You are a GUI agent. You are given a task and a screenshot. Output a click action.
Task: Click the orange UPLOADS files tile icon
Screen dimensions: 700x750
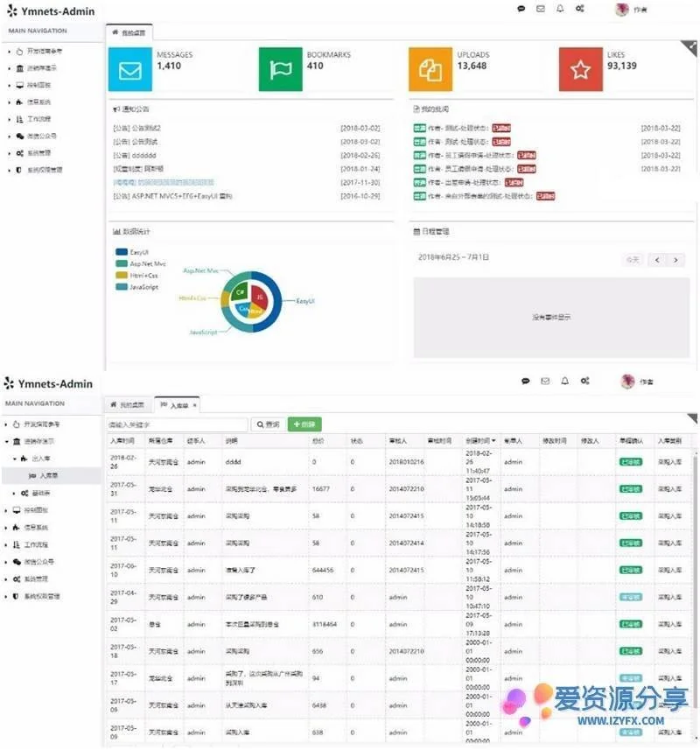(x=430, y=70)
